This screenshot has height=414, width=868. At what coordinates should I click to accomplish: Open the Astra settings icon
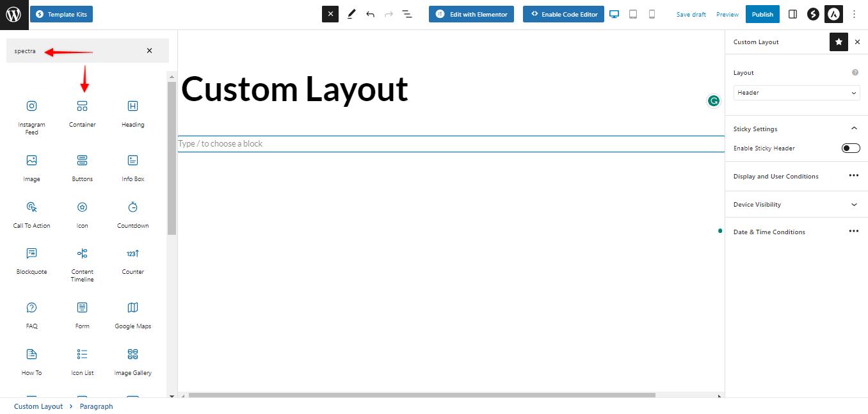pos(833,14)
